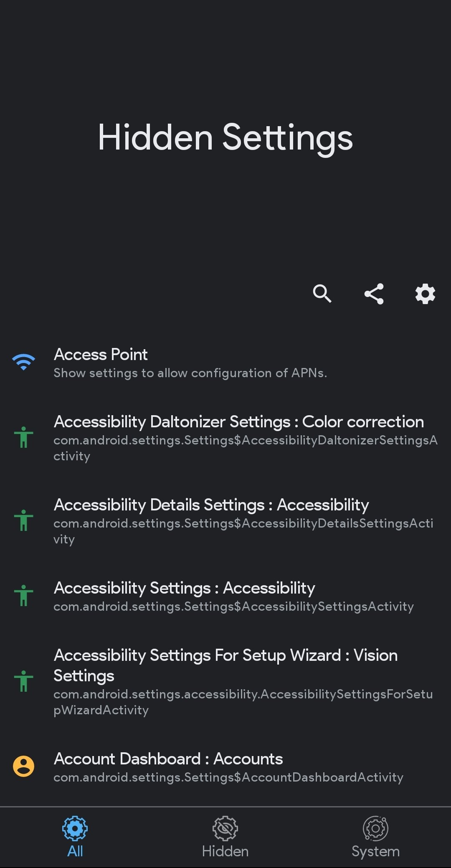
Task: Open Accessibility Daltonizer Settings : Color correction
Action: (x=225, y=438)
